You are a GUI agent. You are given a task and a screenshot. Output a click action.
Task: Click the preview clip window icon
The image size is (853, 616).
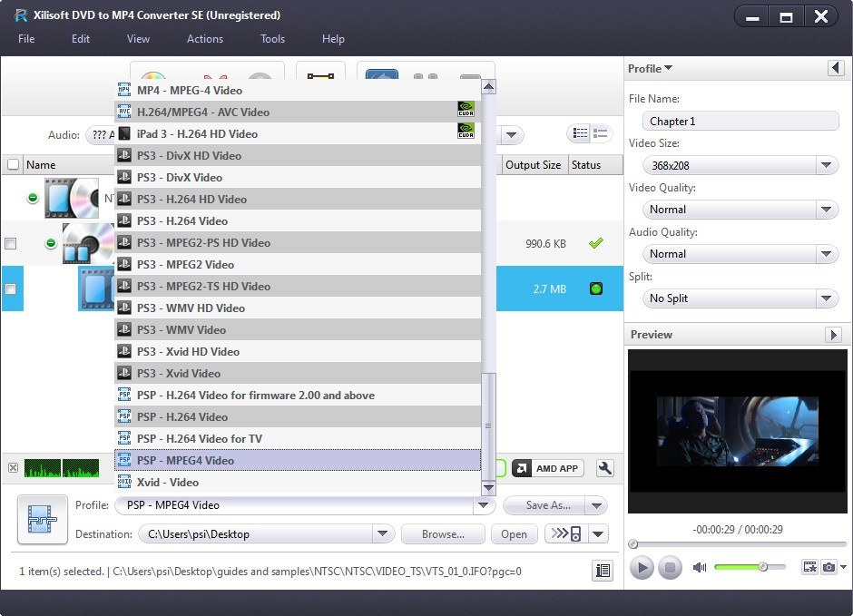click(x=809, y=567)
